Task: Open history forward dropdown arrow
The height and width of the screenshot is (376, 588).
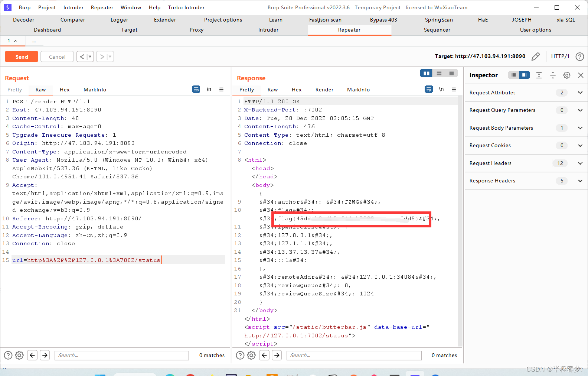Action: [110, 56]
